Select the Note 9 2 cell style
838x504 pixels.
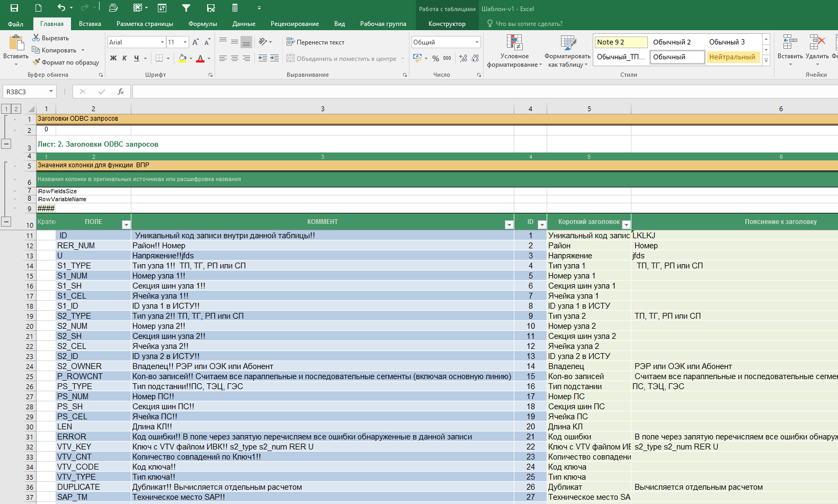tap(621, 42)
